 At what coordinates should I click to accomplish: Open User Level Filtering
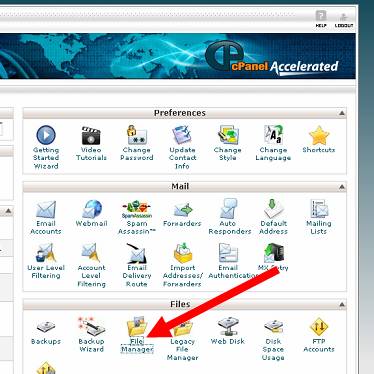[46, 261]
